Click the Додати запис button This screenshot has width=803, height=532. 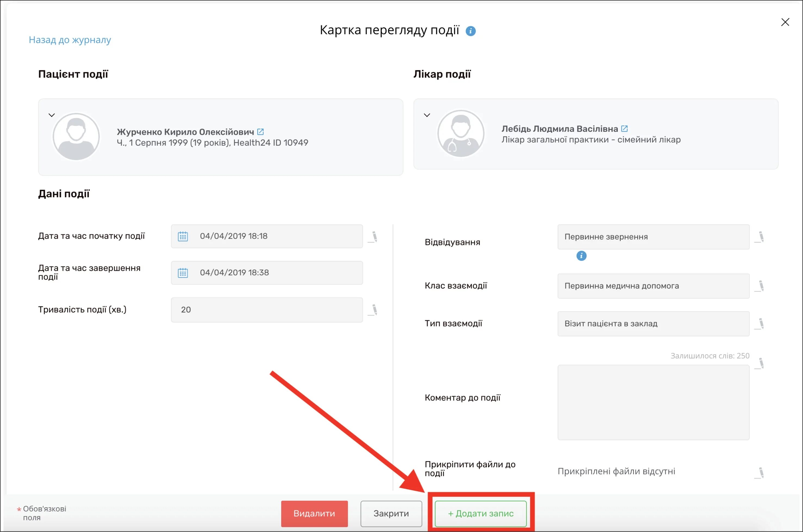point(480,513)
